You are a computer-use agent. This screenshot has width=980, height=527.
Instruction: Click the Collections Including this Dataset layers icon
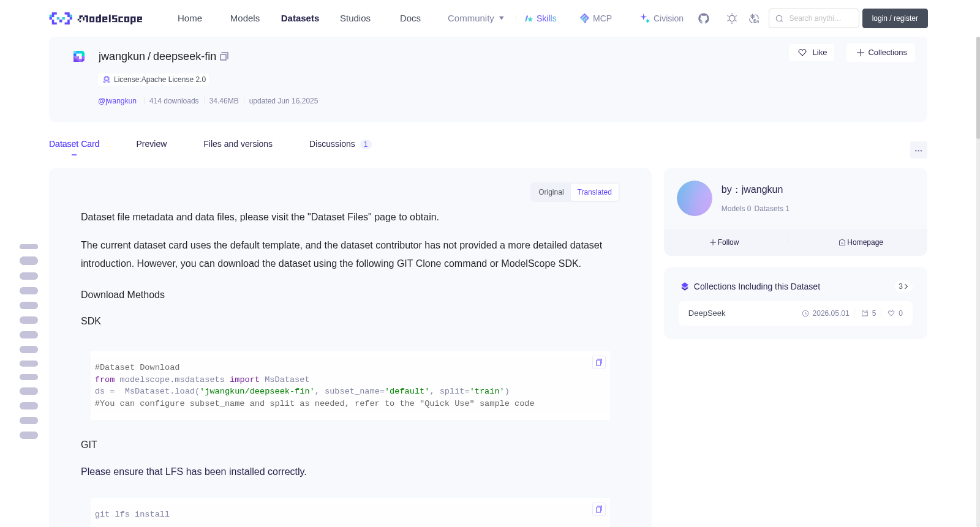tap(685, 286)
